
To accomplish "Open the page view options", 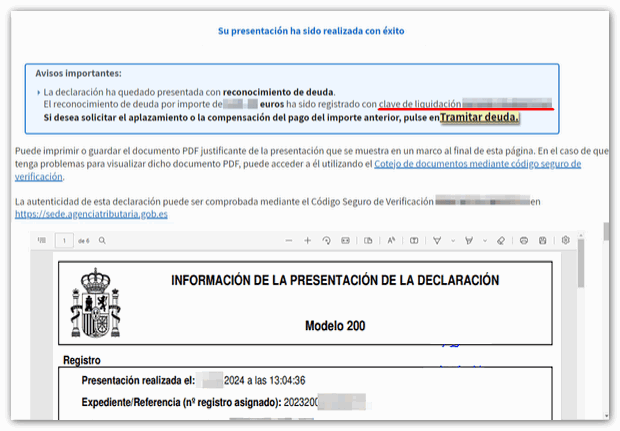I will [x=368, y=241].
